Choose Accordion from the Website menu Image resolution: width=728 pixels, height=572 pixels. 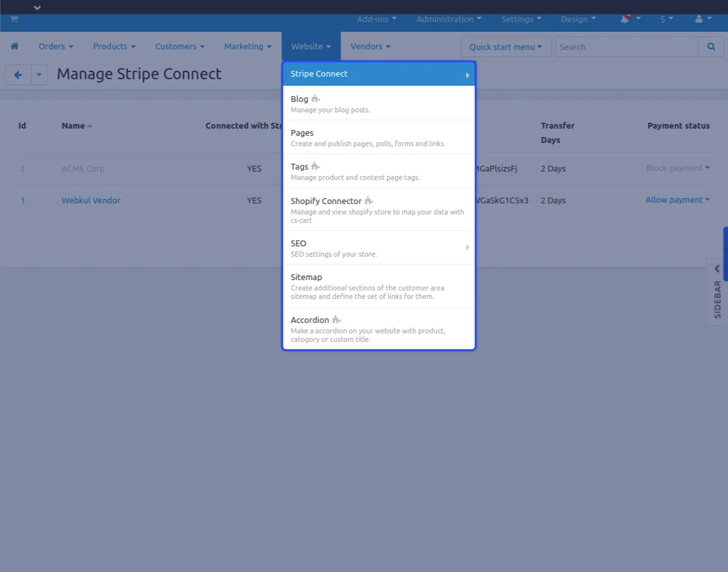click(x=379, y=329)
